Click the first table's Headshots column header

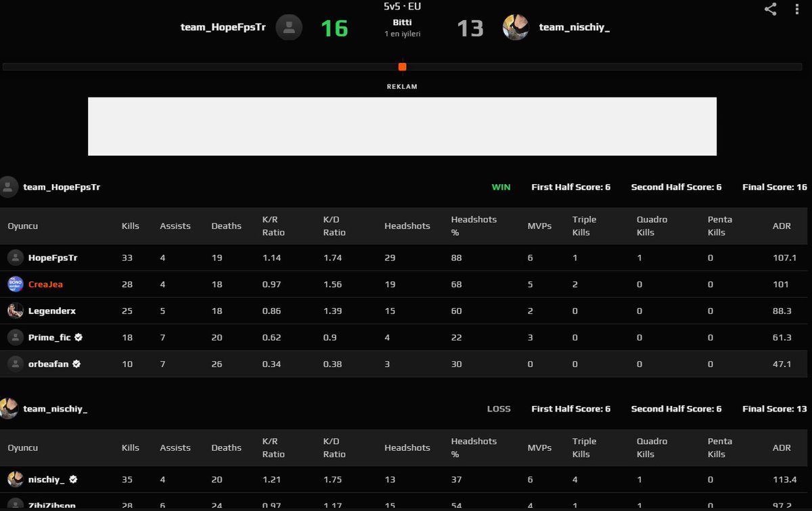[407, 226]
